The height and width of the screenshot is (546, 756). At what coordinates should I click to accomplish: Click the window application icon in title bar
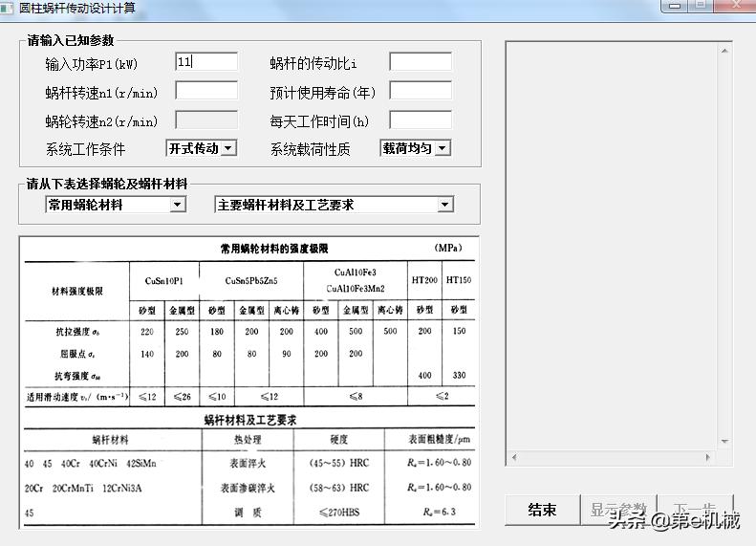(7, 8)
